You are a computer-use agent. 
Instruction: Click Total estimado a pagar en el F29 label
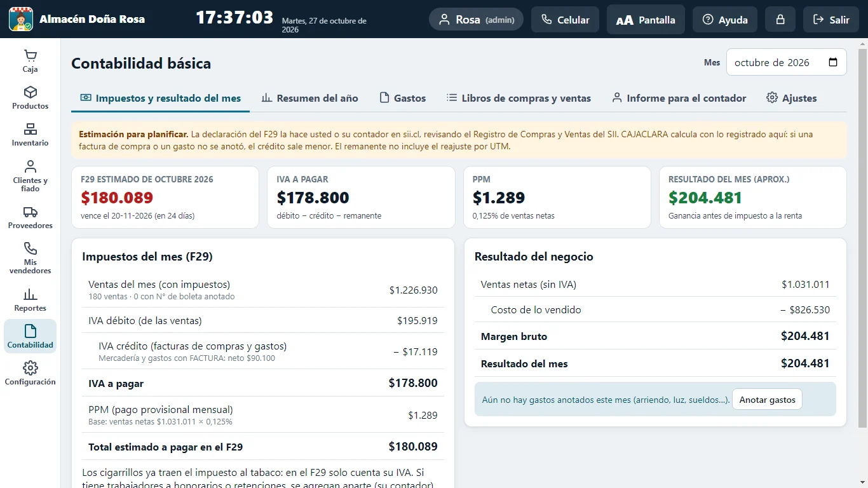(x=166, y=447)
